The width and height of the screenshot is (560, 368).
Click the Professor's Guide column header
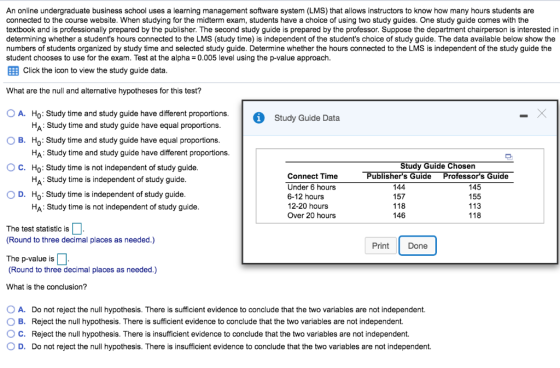pyautogui.click(x=475, y=176)
